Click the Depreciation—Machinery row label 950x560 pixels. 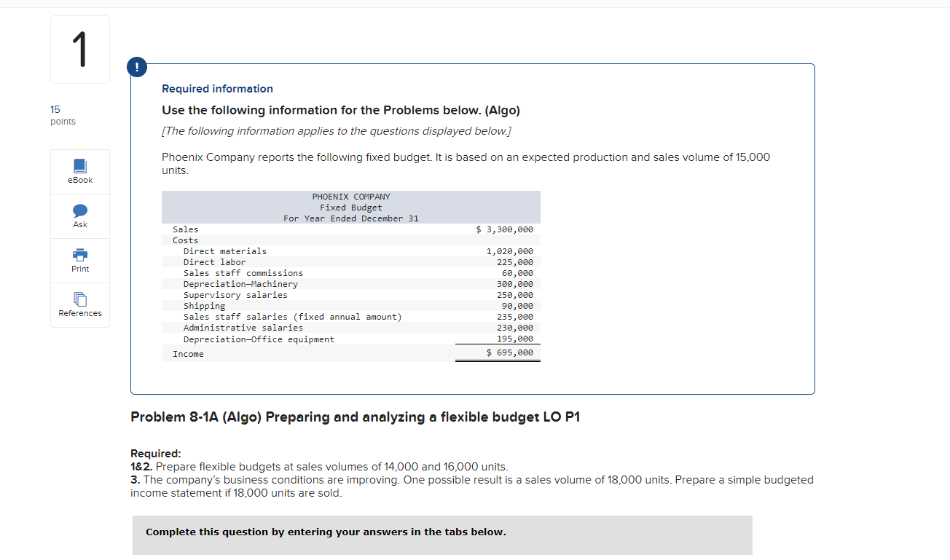[240, 284]
